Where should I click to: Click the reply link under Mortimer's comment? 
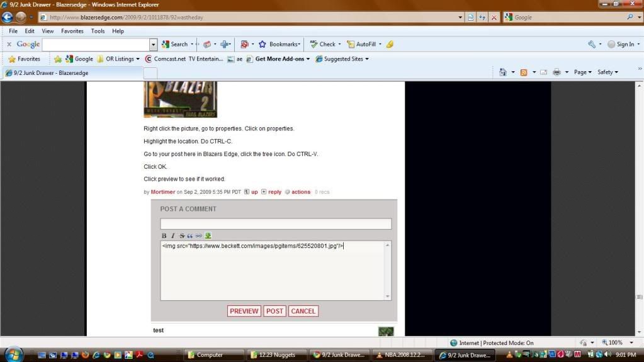274,192
